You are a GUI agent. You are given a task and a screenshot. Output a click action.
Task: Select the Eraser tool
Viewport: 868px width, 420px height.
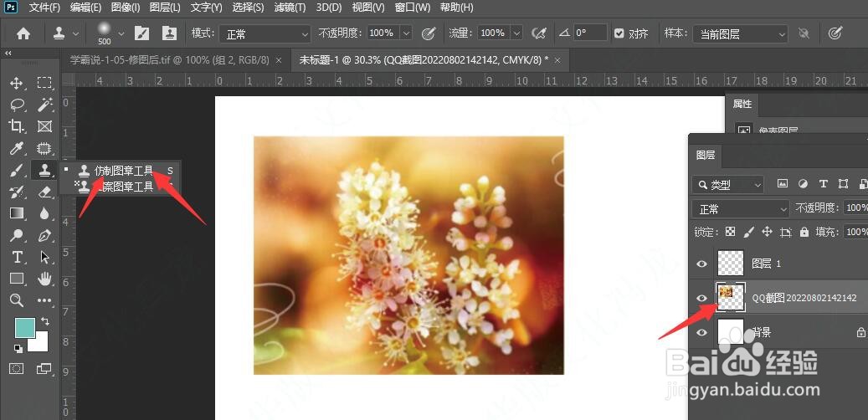pyautogui.click(x=44, y=192)
